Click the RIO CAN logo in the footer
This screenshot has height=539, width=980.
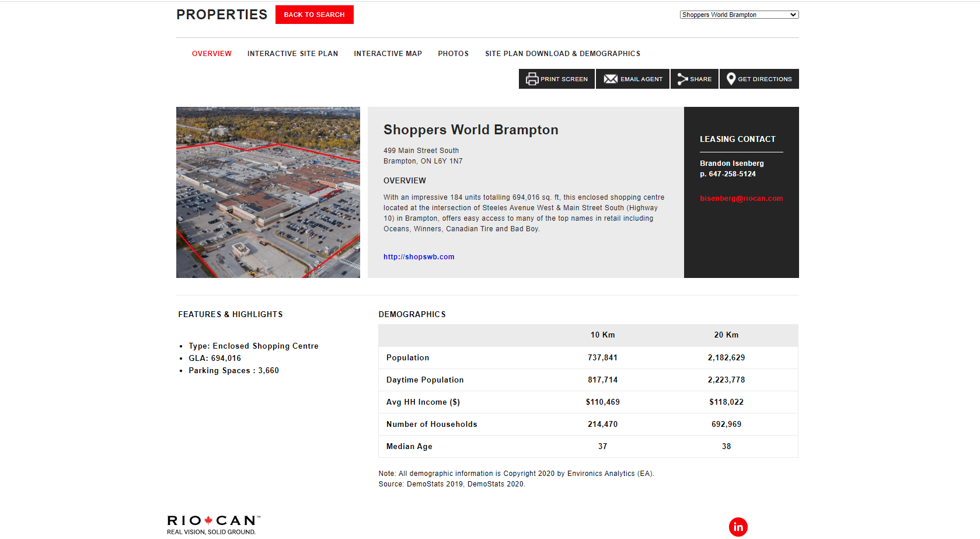tap(212, 523)
